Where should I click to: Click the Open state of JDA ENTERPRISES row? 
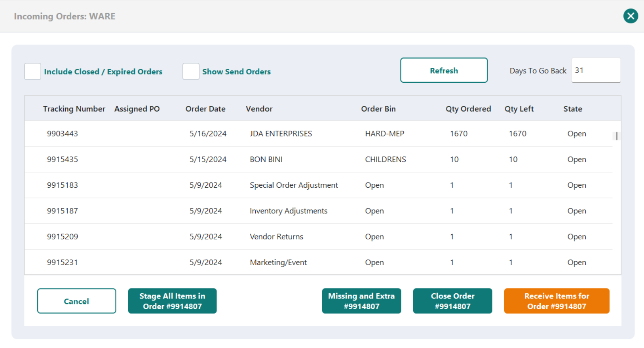click(577, 134)
